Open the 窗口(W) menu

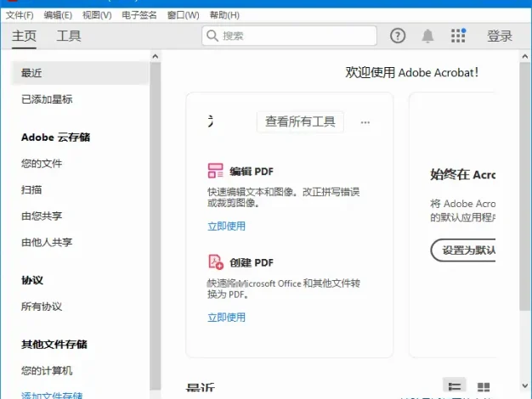pyautogui.click(x=184, y=15)
